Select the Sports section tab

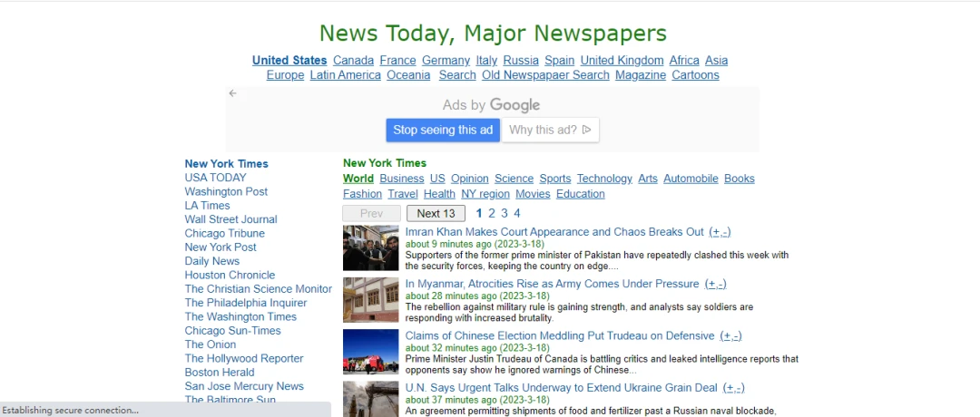coord(555,179)
